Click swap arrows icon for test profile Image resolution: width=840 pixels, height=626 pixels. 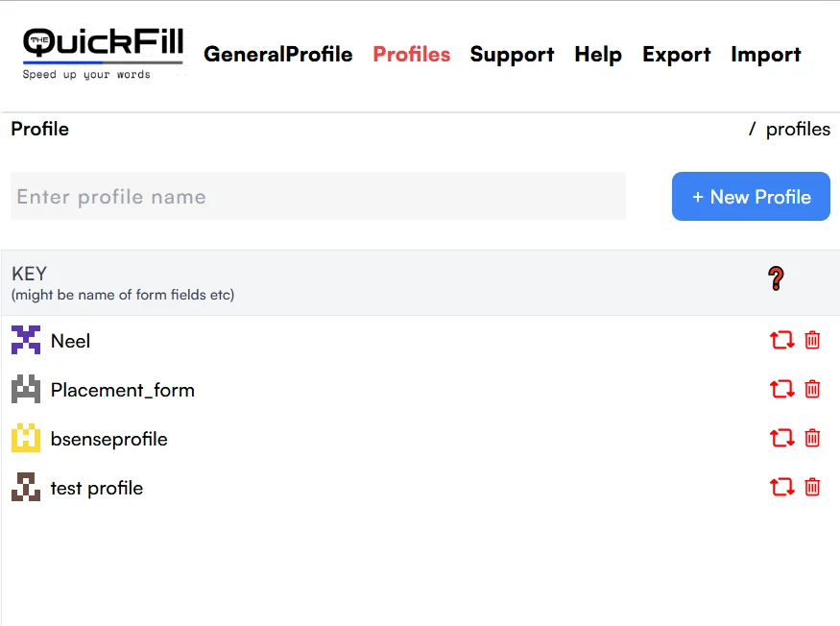(x=781, y=487)
